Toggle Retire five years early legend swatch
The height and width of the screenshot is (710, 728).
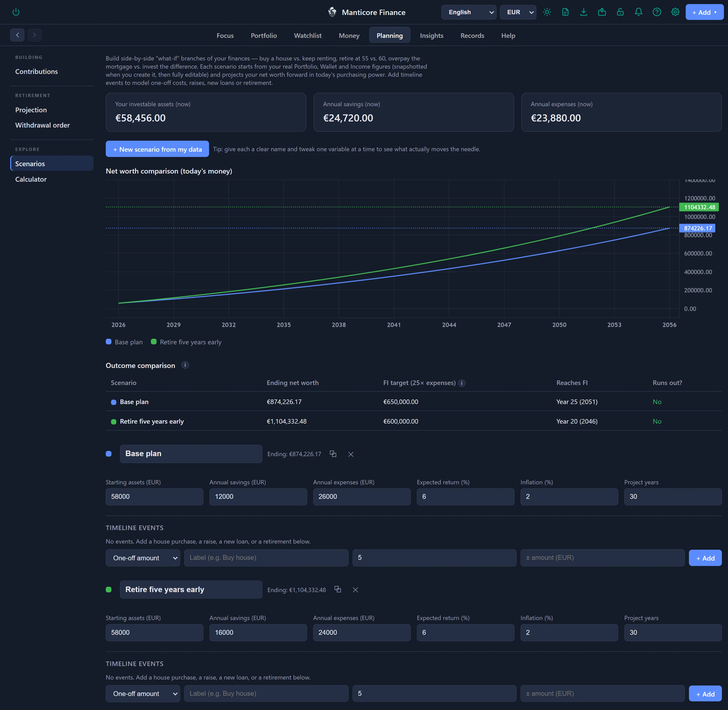(153, 342)
